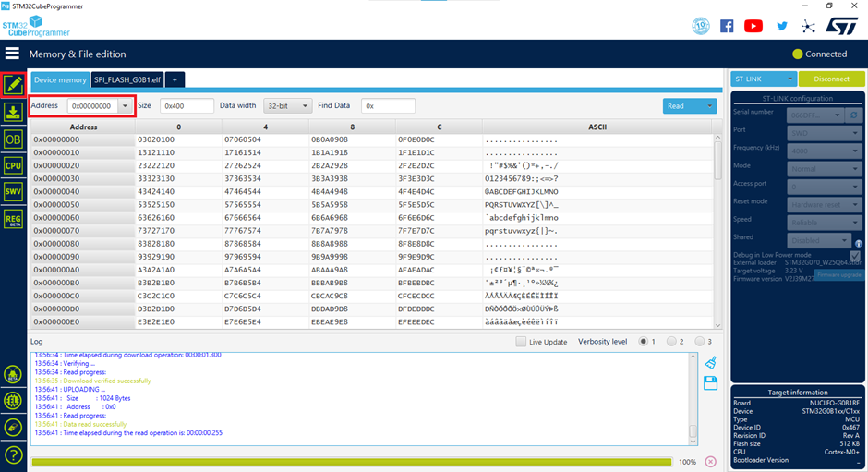This screenshot has width=868, height=472.
Task: Open the EL external loaders panel
Action: pos(13,401)
